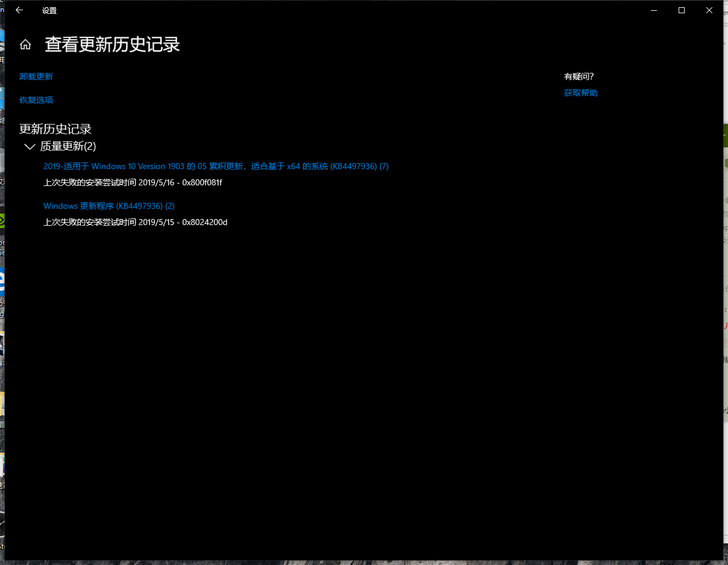Open the Settings home page icon
Image resolution: width=728 pixels, height=565 pixels.
[25, 45]
